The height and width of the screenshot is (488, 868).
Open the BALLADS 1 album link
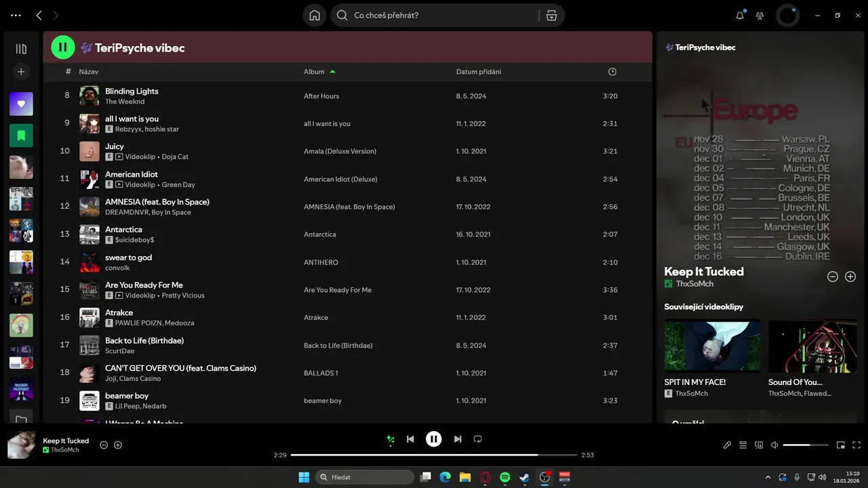pos(321,373)
